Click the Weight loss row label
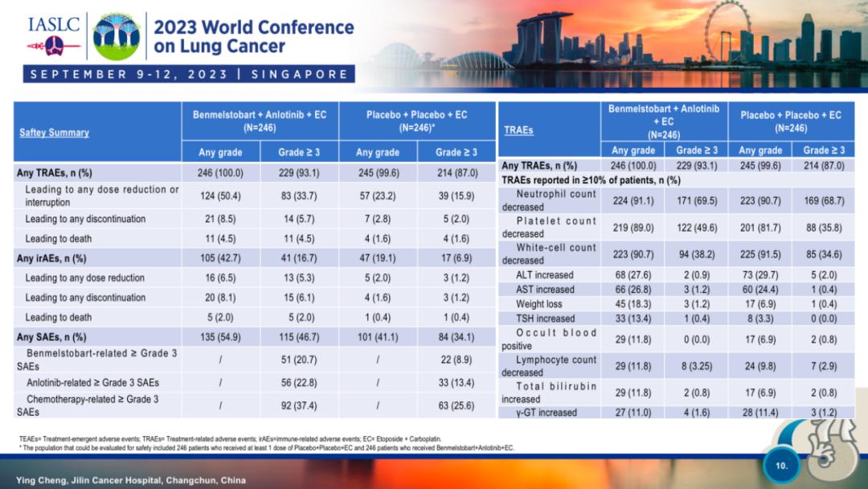Viewport: 868px width, 489px height. pos(539,303)
